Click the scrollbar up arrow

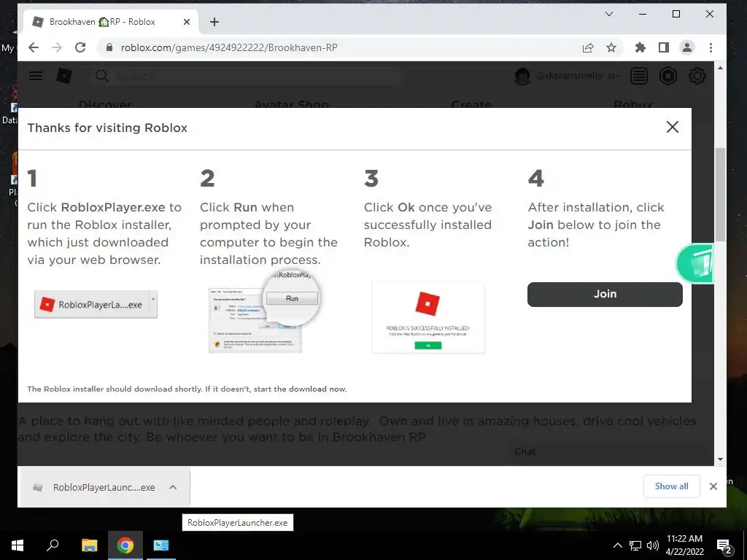tap(720, 68)
